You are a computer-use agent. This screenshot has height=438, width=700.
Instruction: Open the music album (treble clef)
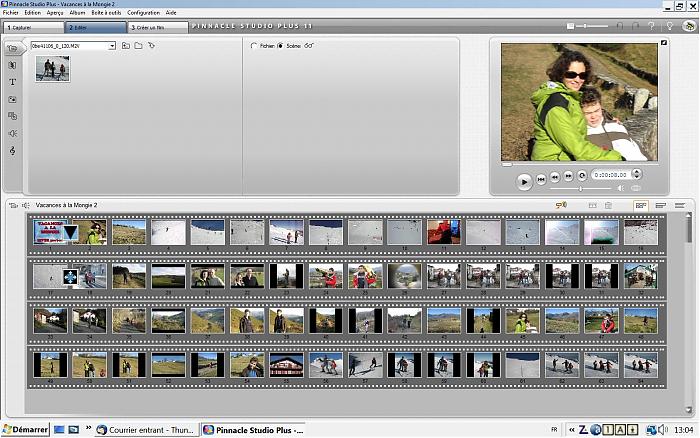pyautogui.click(x=12, y=150)
